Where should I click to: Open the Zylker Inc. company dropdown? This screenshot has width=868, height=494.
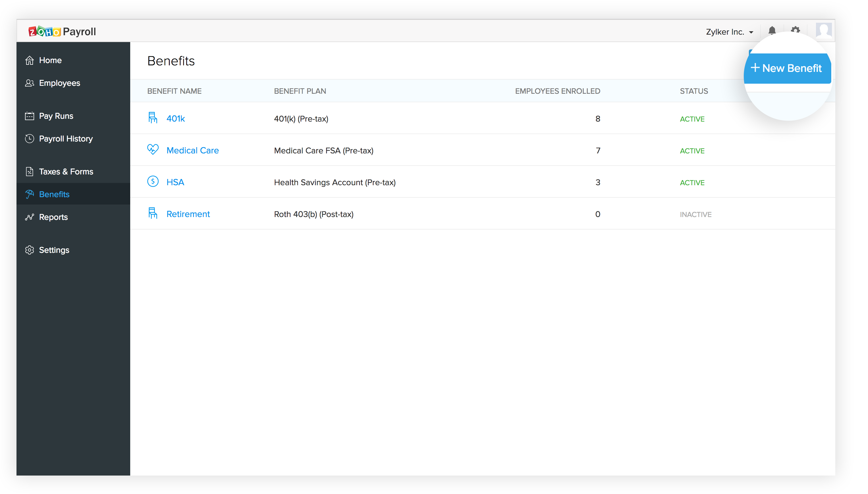(730, 31)
